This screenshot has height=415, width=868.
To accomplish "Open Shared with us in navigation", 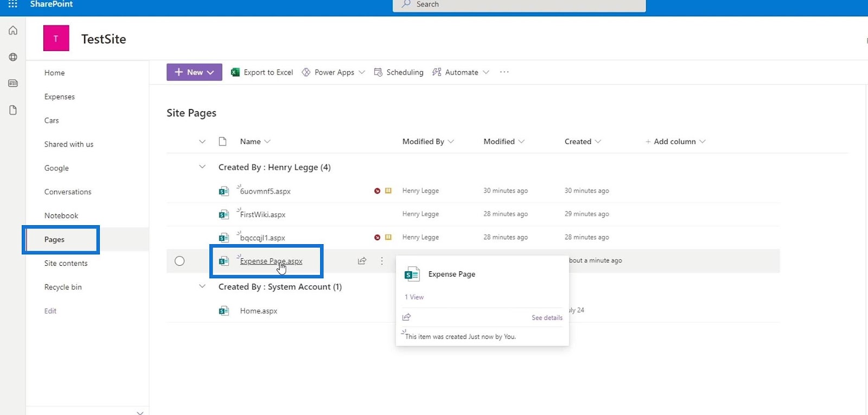I will [69, 144].
